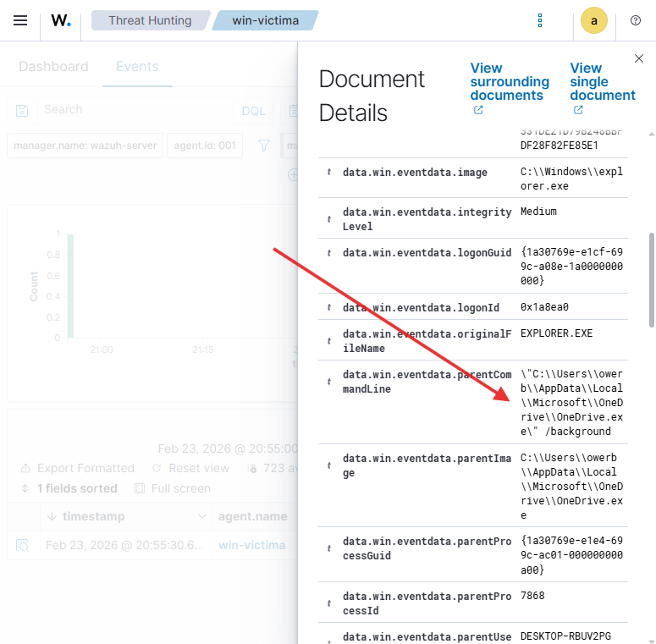Click the type icon beside originalFileName field

click(329, 341)
